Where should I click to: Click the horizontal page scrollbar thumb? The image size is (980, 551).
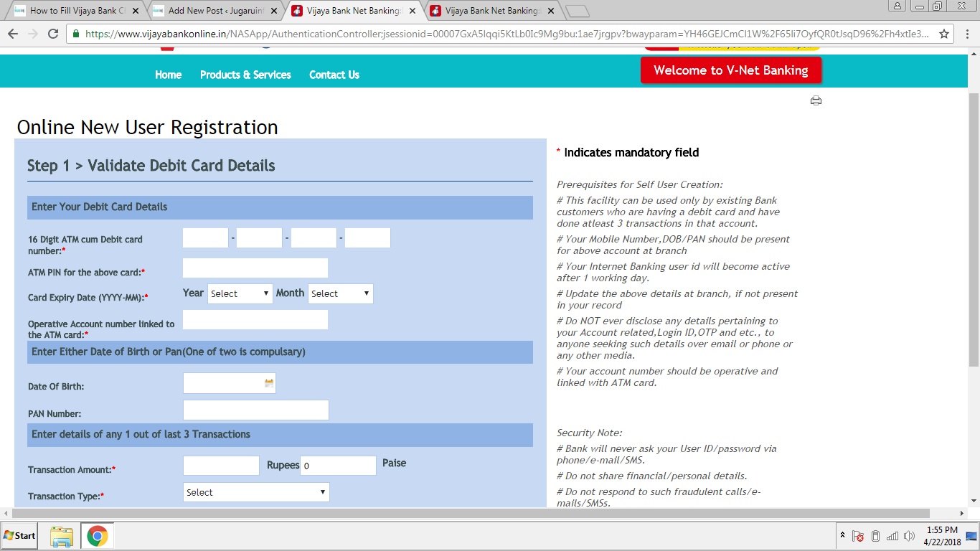(471, 514)
